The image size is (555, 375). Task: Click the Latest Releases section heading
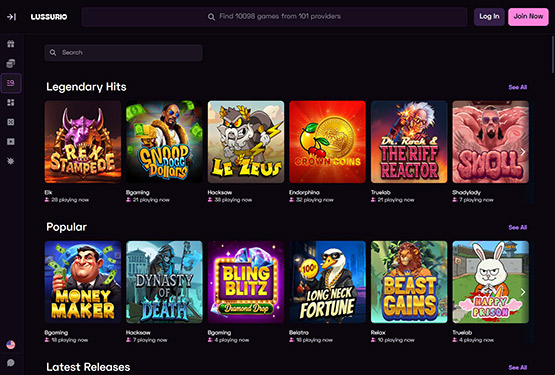tap(88, 367)
